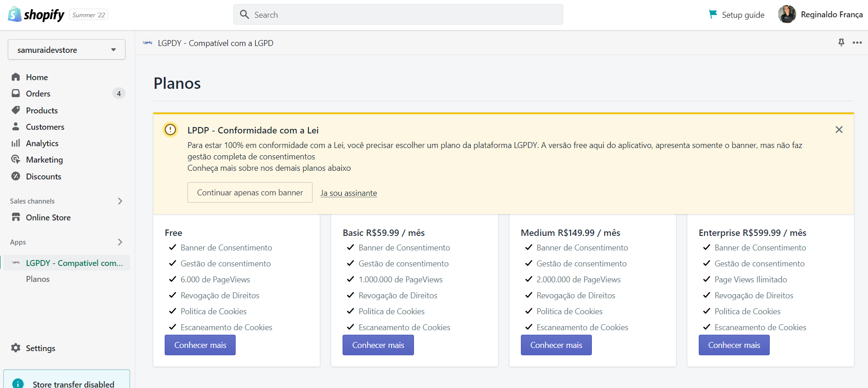Image resolution: width=868 pixels, height=388 pixels.
Task: Select LGPDY - Compatível com app item
Action: click(x=66, y=263)
